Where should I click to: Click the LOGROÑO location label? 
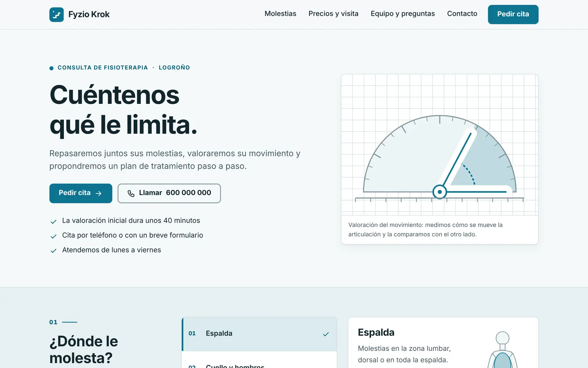[174, 68]
